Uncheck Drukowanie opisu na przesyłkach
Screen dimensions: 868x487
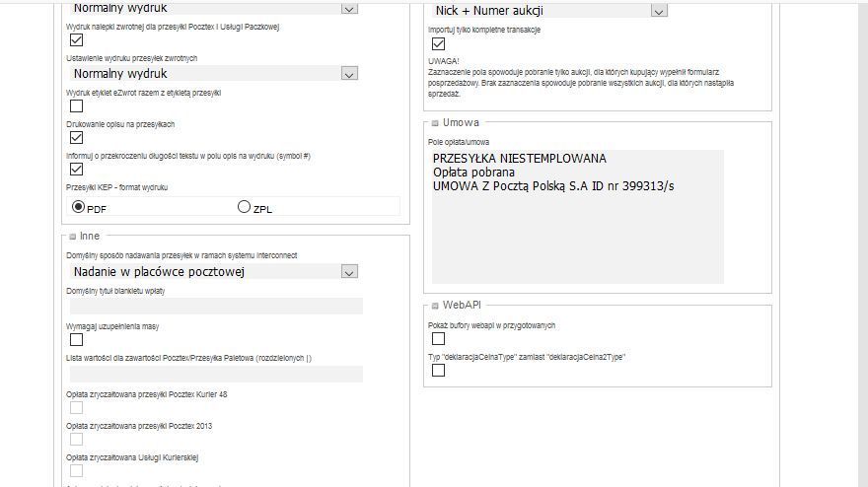click(76, 137)
